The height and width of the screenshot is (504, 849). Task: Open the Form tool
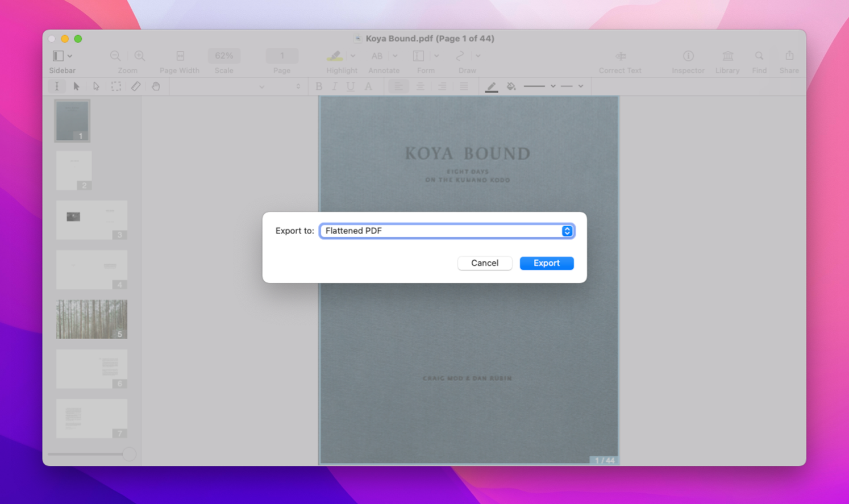419,56
